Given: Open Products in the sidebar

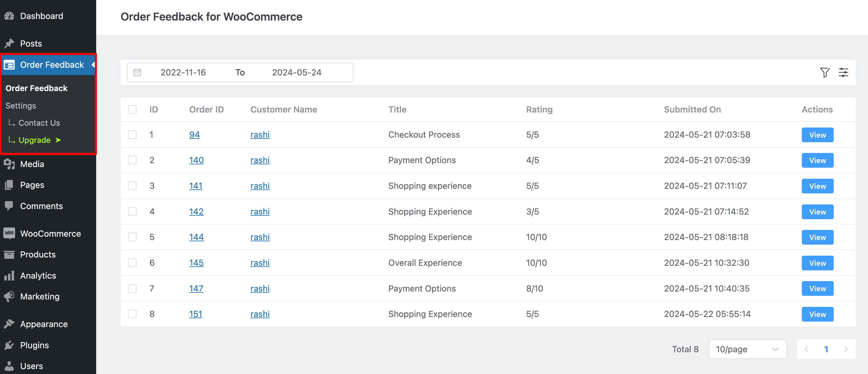Looking at the screenshot, I should click(x=38, y=254).
